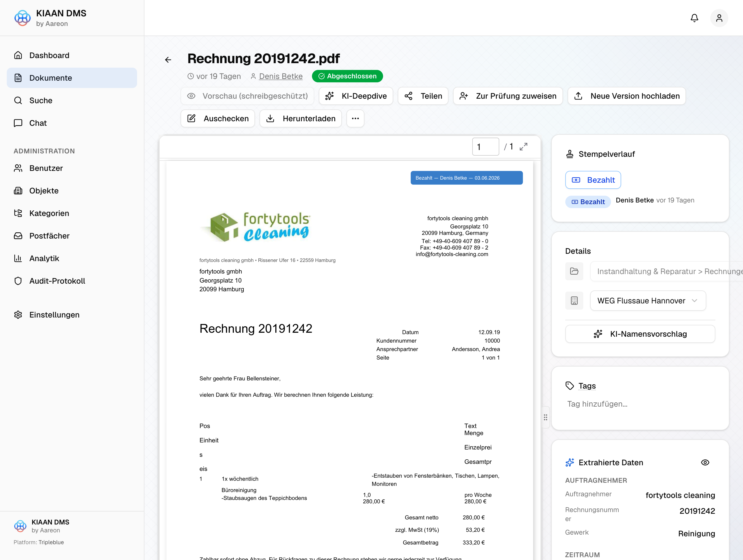Click the Stempelverlauf stamp icon
The width and height of the screenshot is (743, 560).
point(570,154)
